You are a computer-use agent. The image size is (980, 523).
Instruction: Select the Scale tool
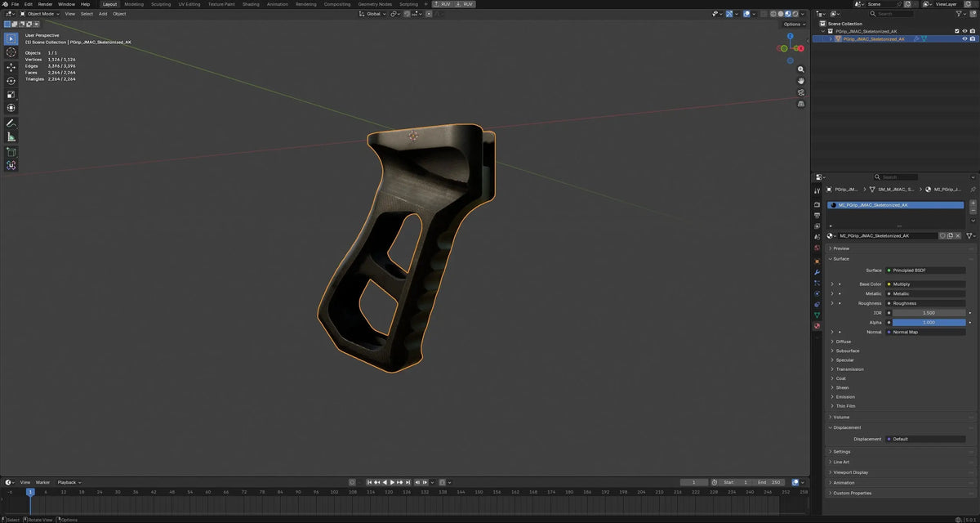tap(11, 94)
